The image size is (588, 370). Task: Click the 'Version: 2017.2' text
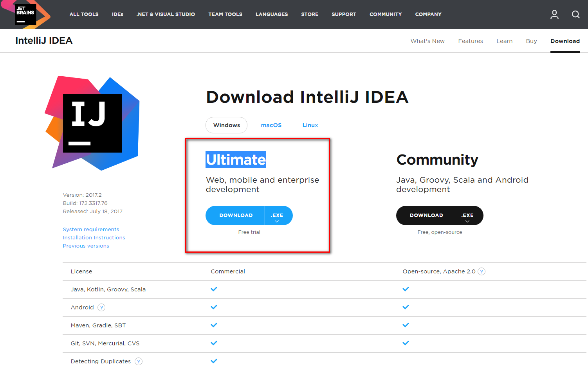point(82,195)
